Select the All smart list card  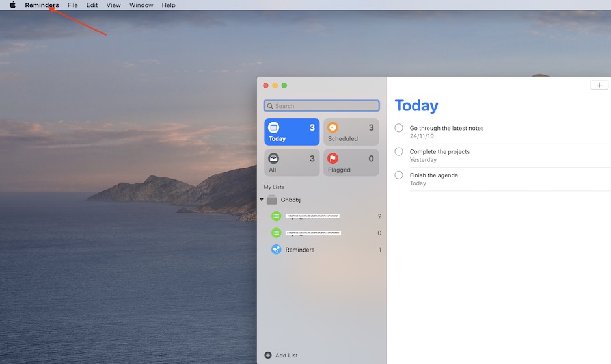[x=292, y=162]
